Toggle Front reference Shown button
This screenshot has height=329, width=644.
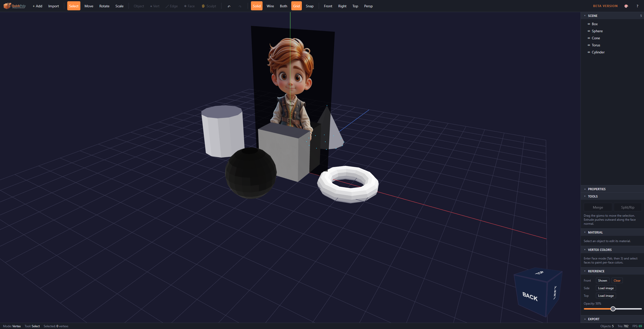tap(602, 280)
